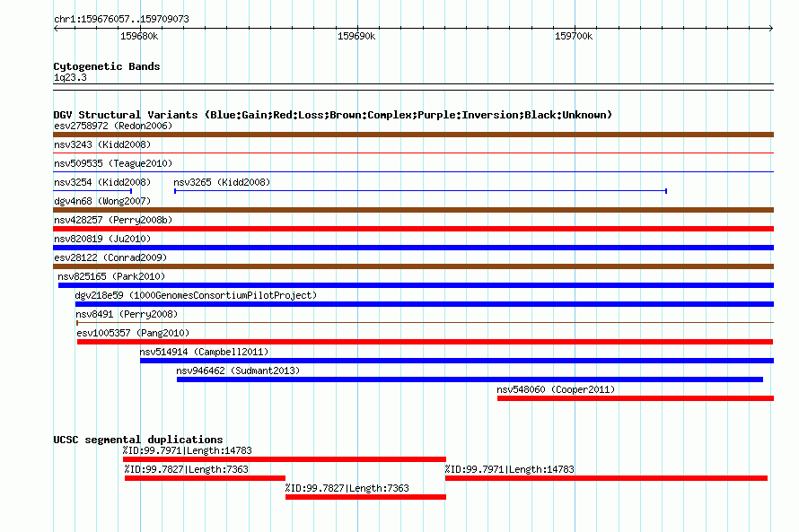Screen dimensions: 799x532
Task: Click the blue nsv825165 gain bar
Action: pyautogui.click(x=416, y=285)
